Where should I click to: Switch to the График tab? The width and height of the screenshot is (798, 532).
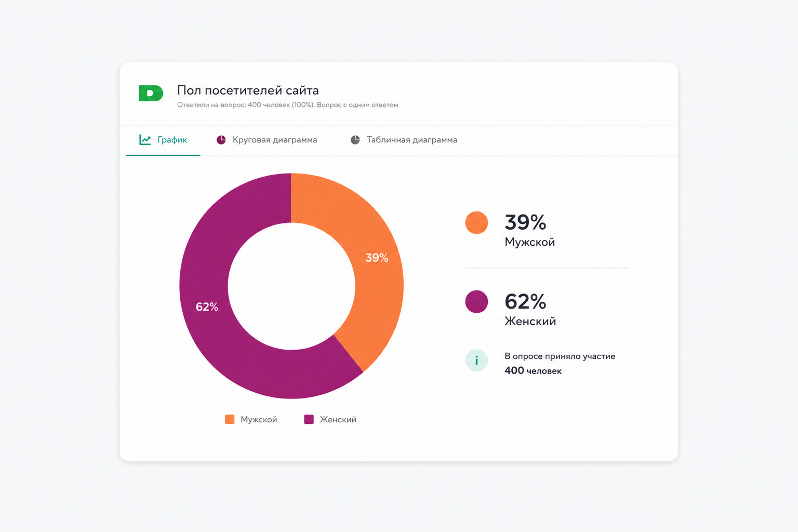coord(163,140)
